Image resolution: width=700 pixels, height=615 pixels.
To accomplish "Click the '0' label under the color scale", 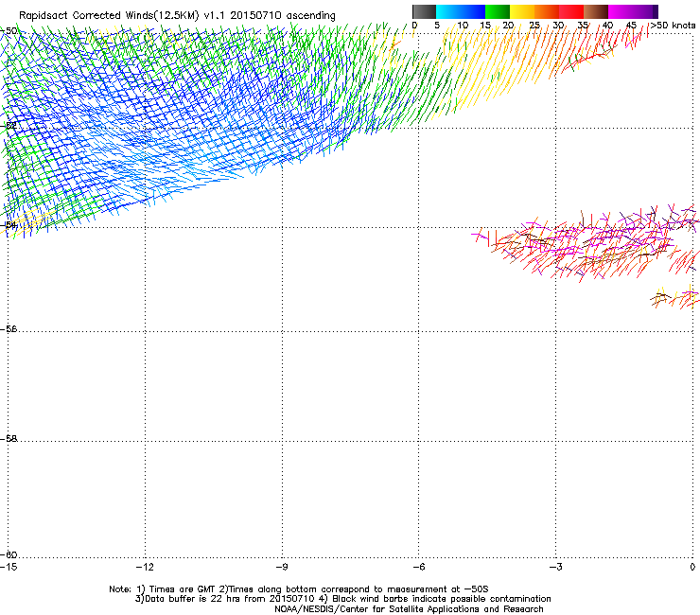I will pos(414,26).
